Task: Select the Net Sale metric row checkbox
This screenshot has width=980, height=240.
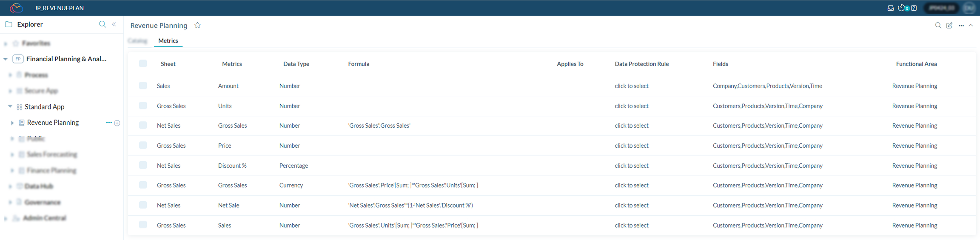Action: tap(143, 205)
